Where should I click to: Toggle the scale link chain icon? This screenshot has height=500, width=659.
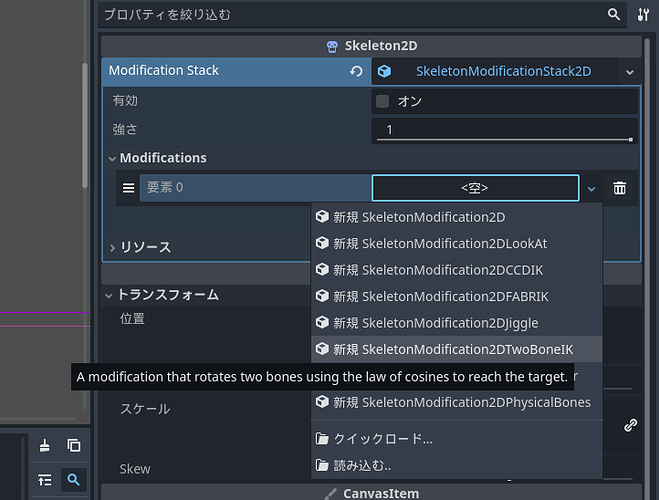click(630, 425)
